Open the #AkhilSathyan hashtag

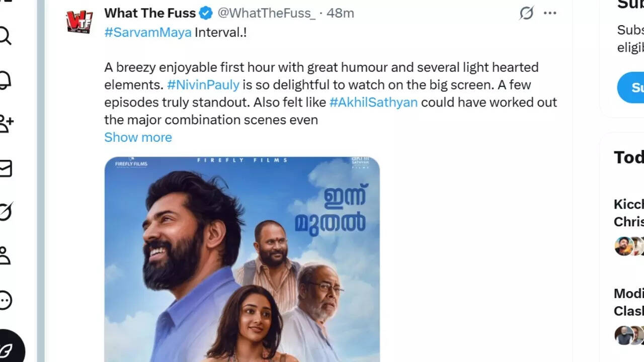[373, 102]
